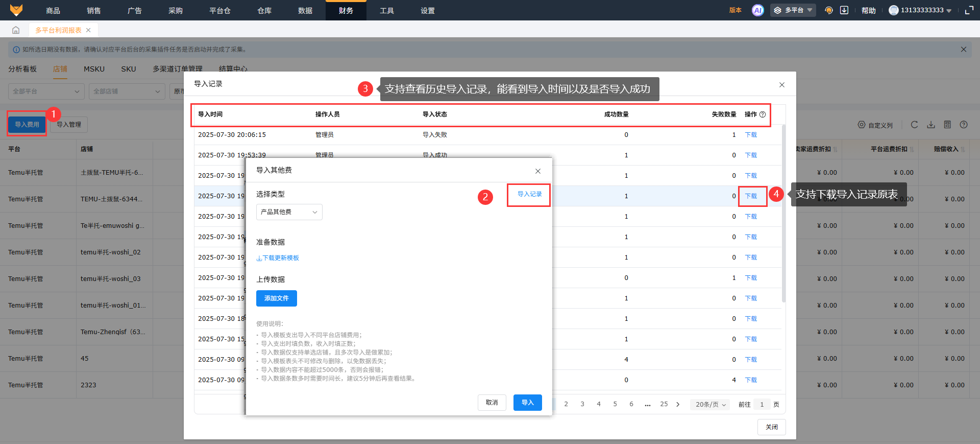Open the 销售 menu
The image size is (980, 444).
(x=94, y=10)
